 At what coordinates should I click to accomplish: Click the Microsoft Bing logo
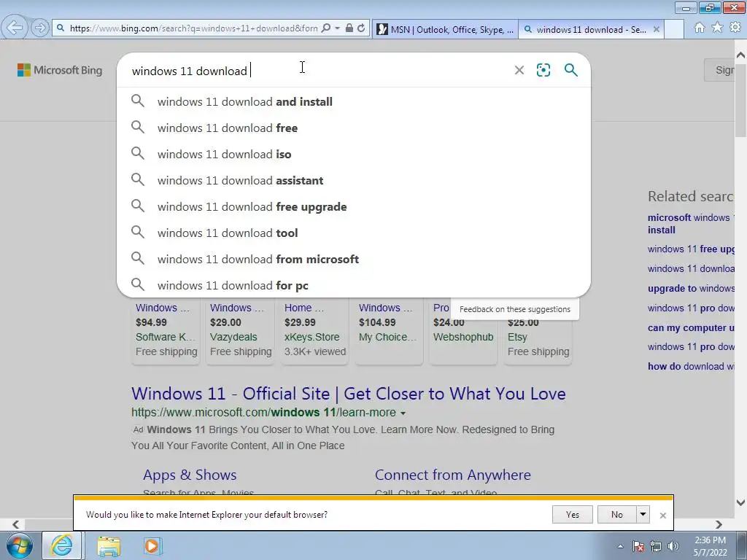60,70
